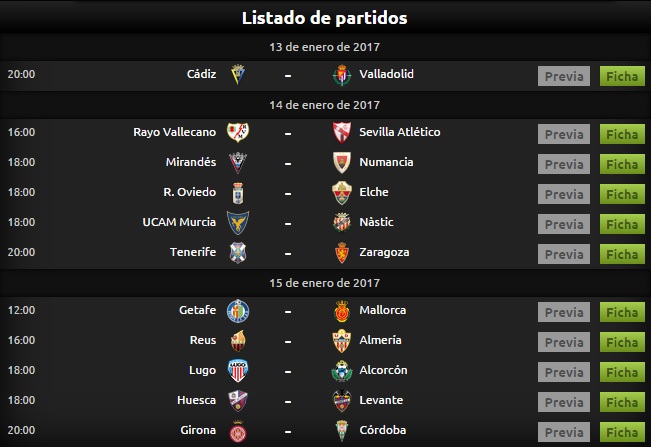Viewport: 651px width, 447px height.
Task: Click the Nàstic team name
Action: [376, 222]
